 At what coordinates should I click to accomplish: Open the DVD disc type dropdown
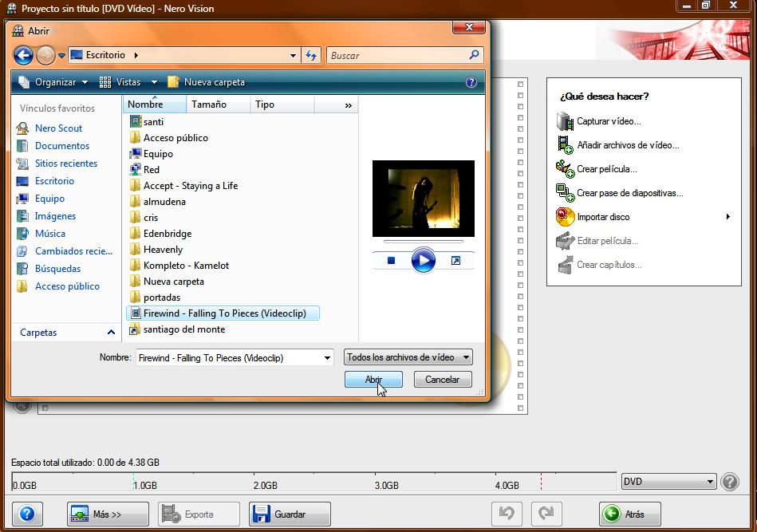tap(668, 482)
